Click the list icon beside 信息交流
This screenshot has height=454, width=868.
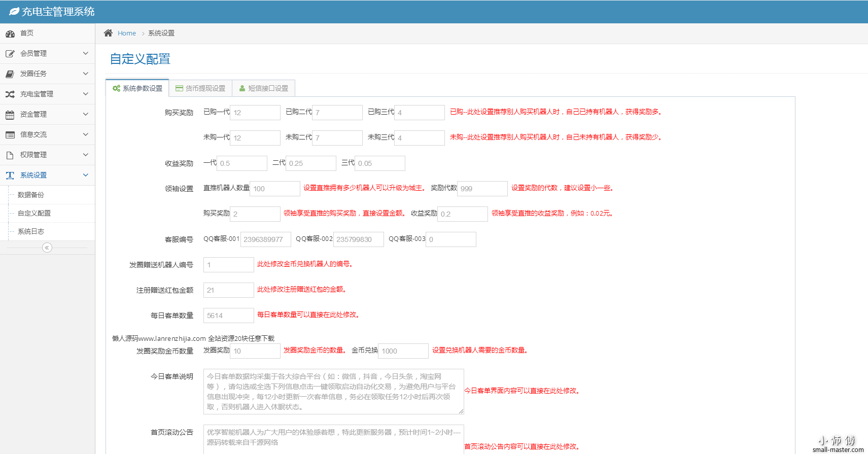[10, 135]
